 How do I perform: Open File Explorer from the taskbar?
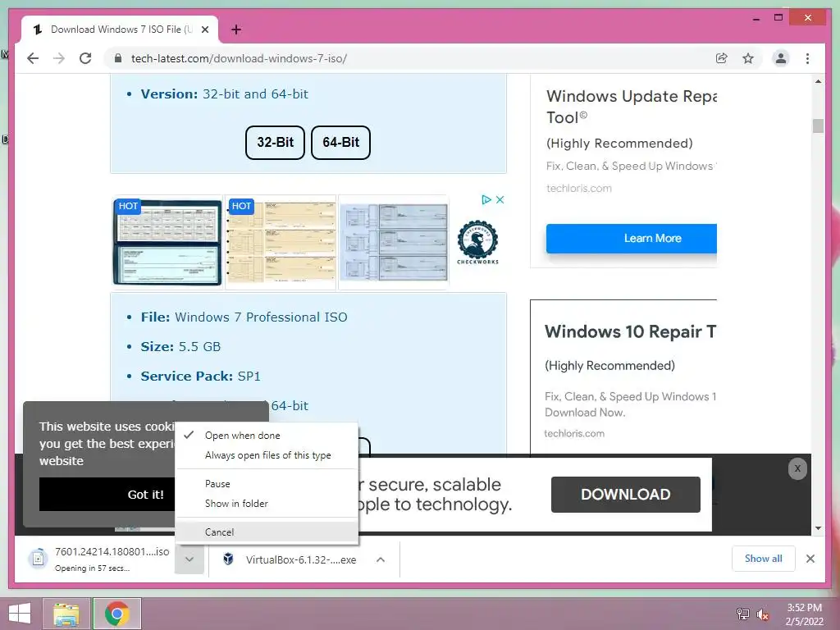click(66, 614)
